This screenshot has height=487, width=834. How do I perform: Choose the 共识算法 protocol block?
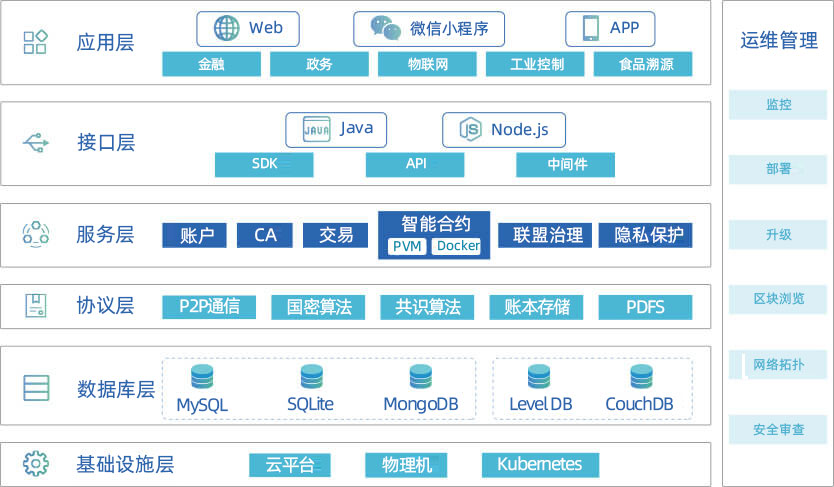tap(427, 307)
